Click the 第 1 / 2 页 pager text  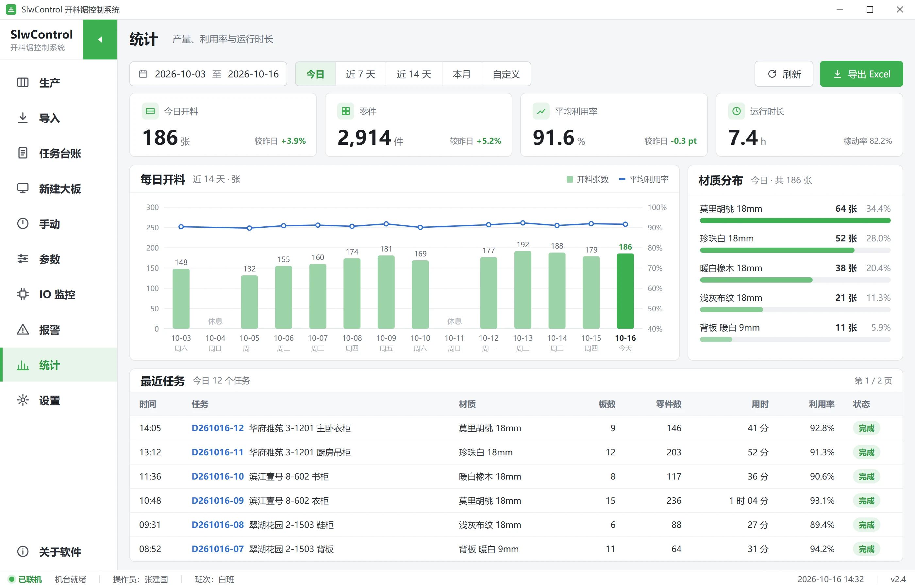873,381
